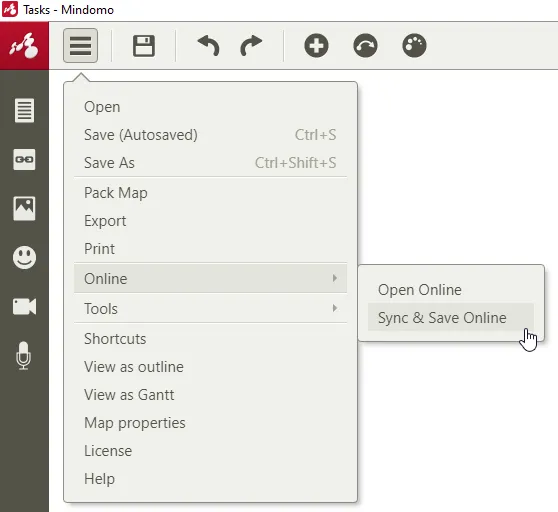This screenshot has height=512, width=558.
Task: Undo the last action
Action: (209, 46)
